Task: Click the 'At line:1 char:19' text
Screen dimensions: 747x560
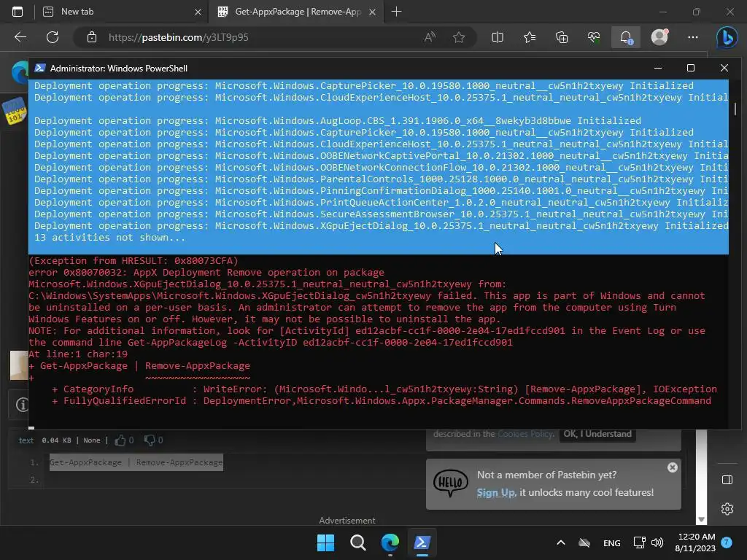Action: point(78,354)
